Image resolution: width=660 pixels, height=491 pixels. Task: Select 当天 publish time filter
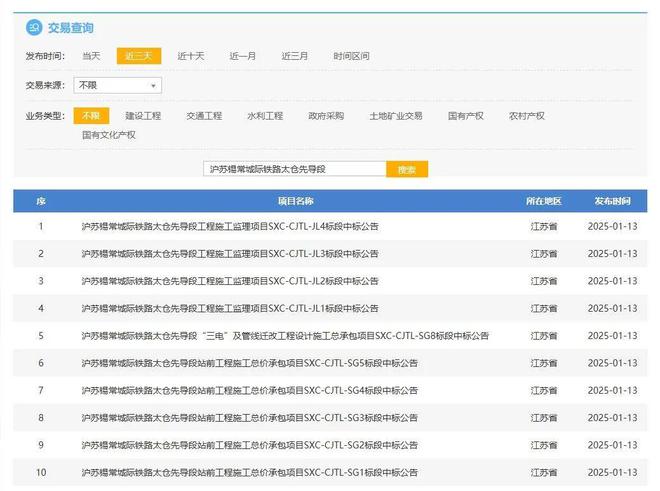tap(91, 56)
